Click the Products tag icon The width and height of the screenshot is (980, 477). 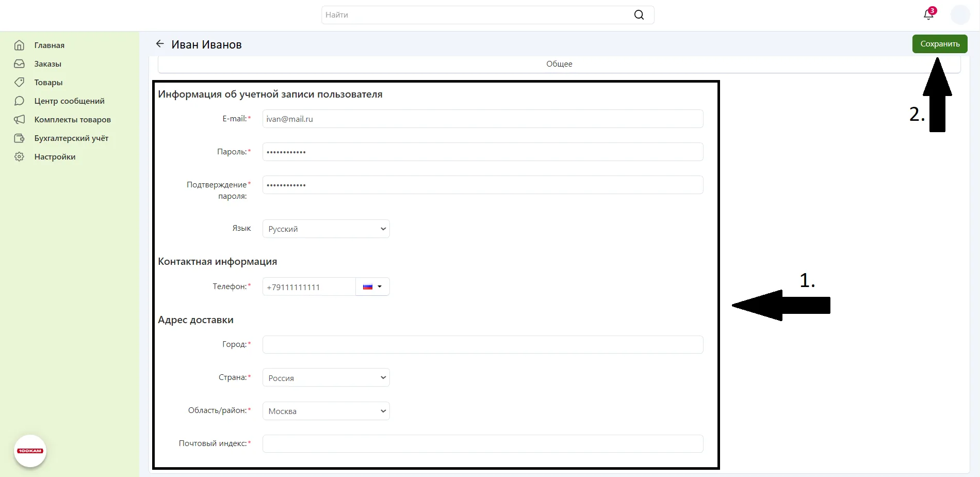19,83
